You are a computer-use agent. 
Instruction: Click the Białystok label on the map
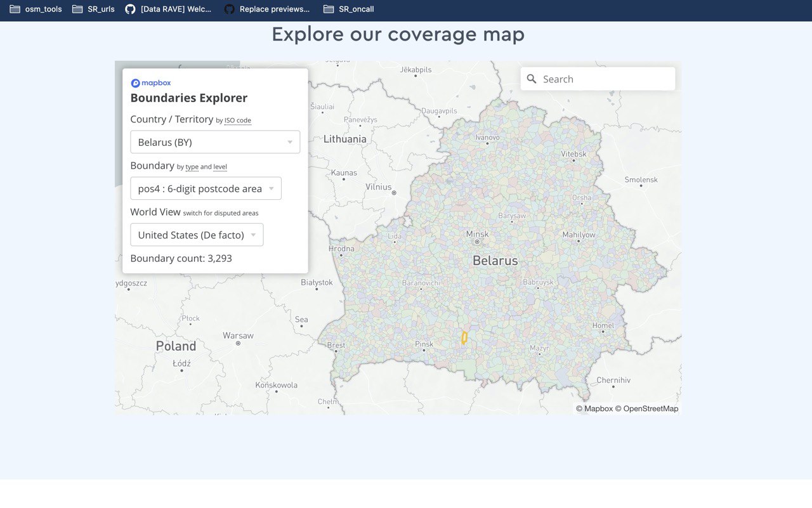pyautogui.click(x=317, y=282)
